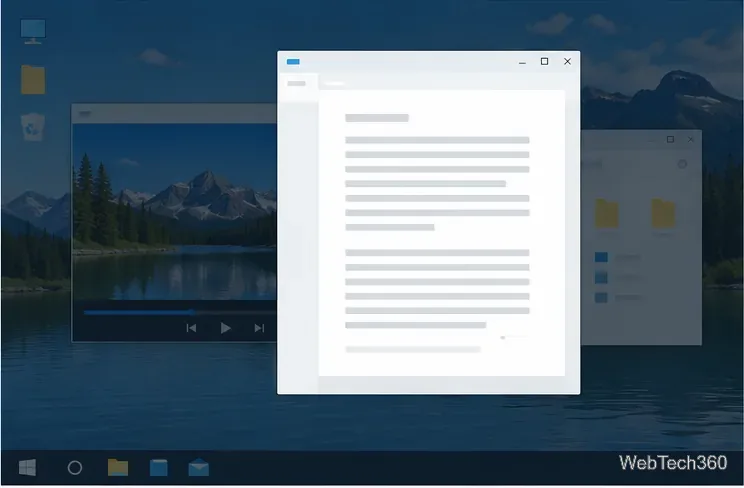The image size is (744, 488).
Task: Close the file explorer window behind
Action: point(690,139)
